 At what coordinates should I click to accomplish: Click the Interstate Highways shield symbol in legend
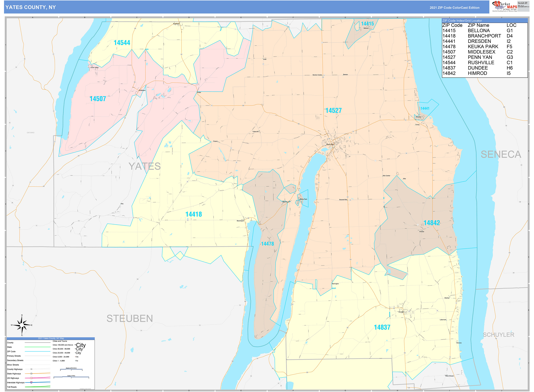click(31, 383)
